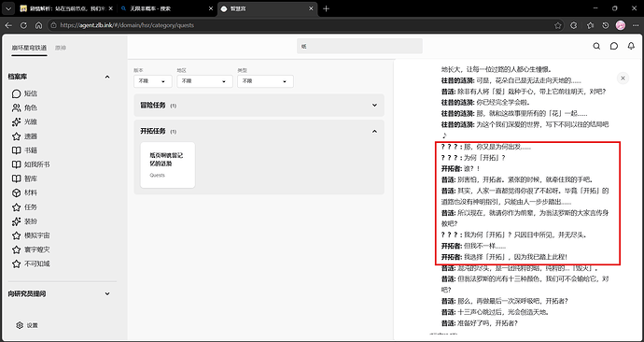Close the dialogue detail panel
Screen dimensions: 644x342
click(623, 78)
